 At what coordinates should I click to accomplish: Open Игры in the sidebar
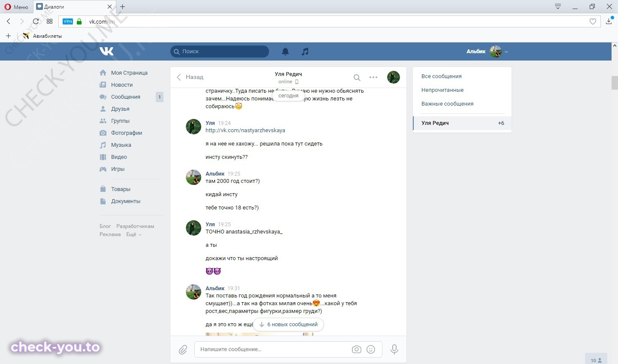point(118,169)
